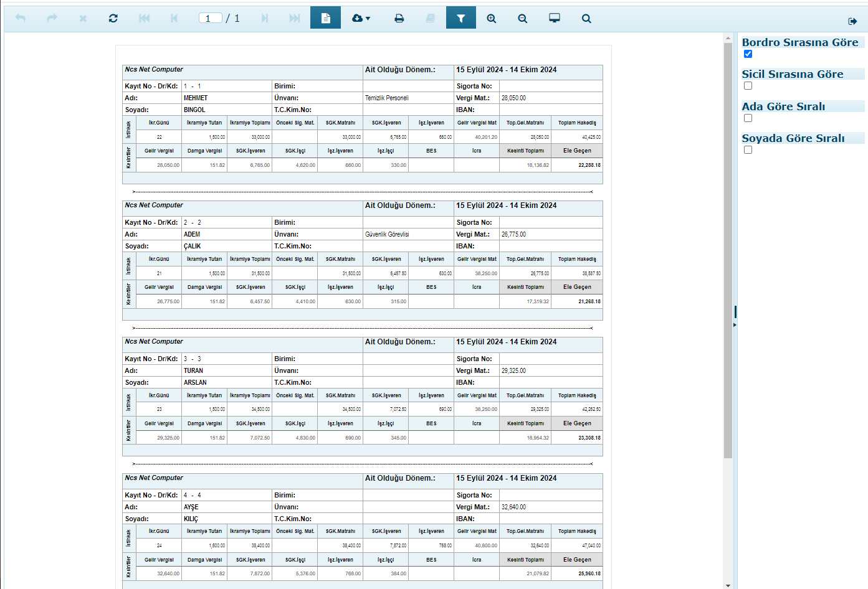
Task: Click net pay value 25,960.18
Action: coord(589,573)
